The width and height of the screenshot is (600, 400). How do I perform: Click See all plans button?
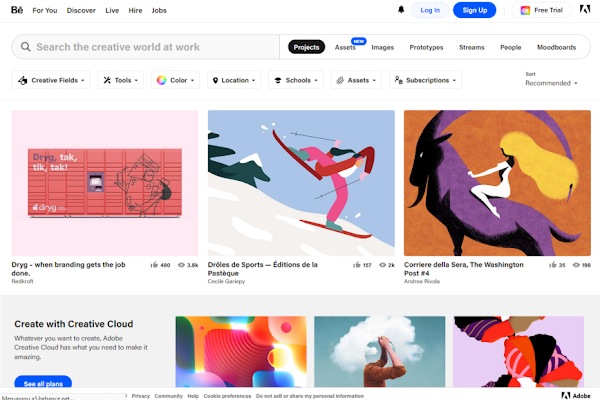(x=43, y=383)
